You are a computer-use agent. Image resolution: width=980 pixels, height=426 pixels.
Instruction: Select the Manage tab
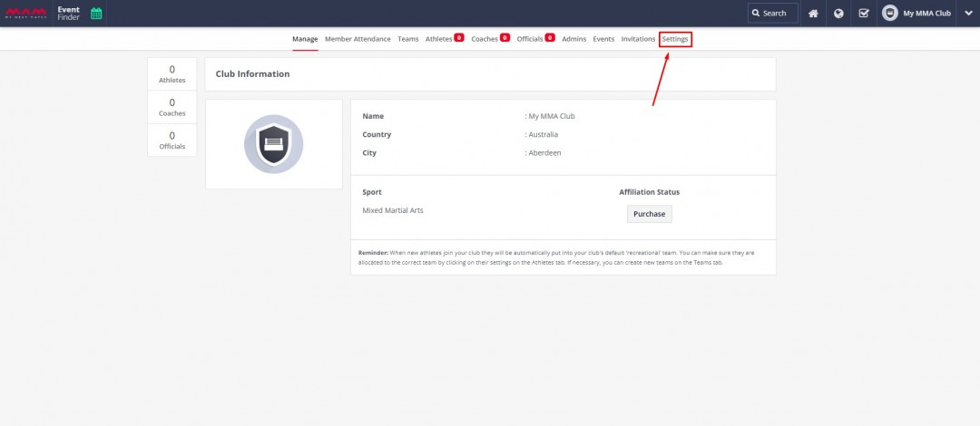(x=305, y=39)
